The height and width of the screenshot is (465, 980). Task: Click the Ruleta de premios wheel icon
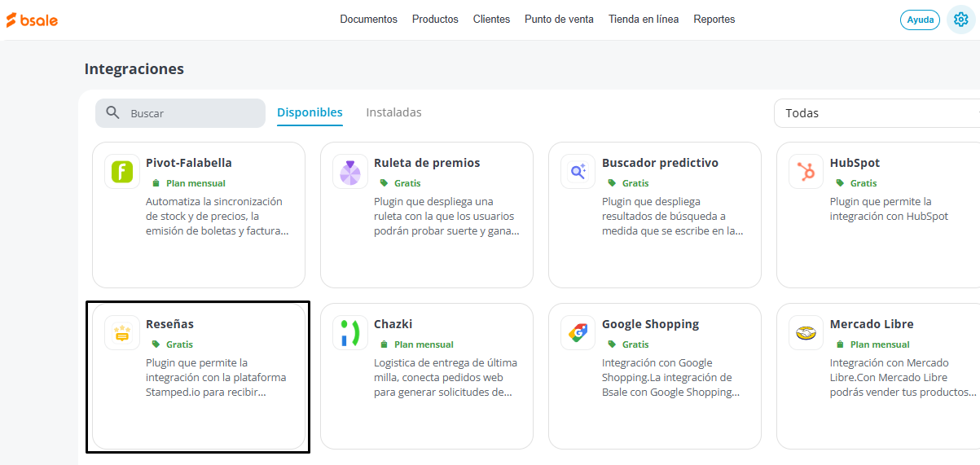pyautogui.click(x=350, y=172)
